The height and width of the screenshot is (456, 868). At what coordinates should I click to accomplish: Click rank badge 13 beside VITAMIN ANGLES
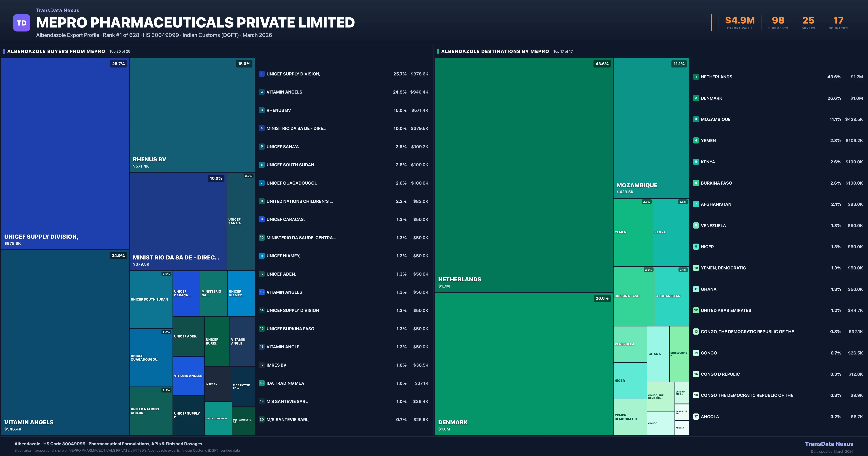click(261, 292)
